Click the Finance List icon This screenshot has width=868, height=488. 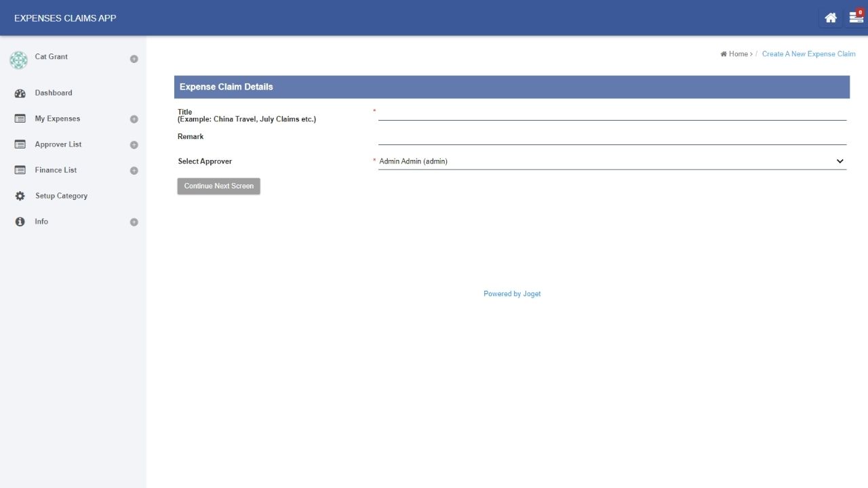point(20,170)
